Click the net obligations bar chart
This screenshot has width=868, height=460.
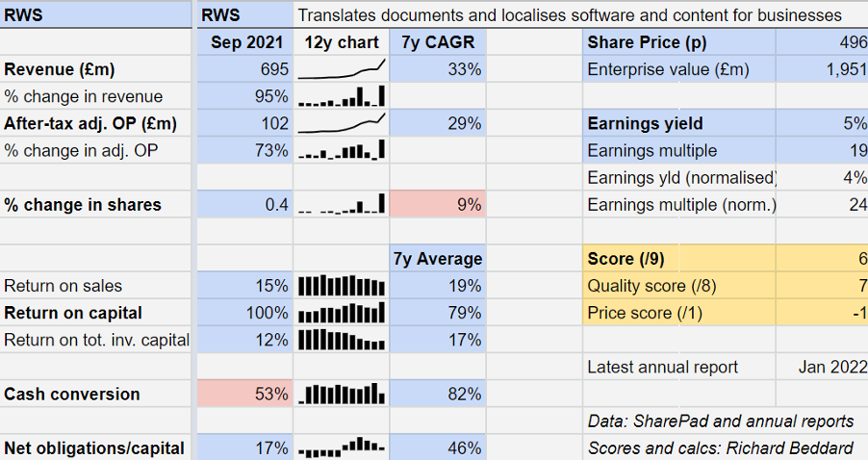341,447
